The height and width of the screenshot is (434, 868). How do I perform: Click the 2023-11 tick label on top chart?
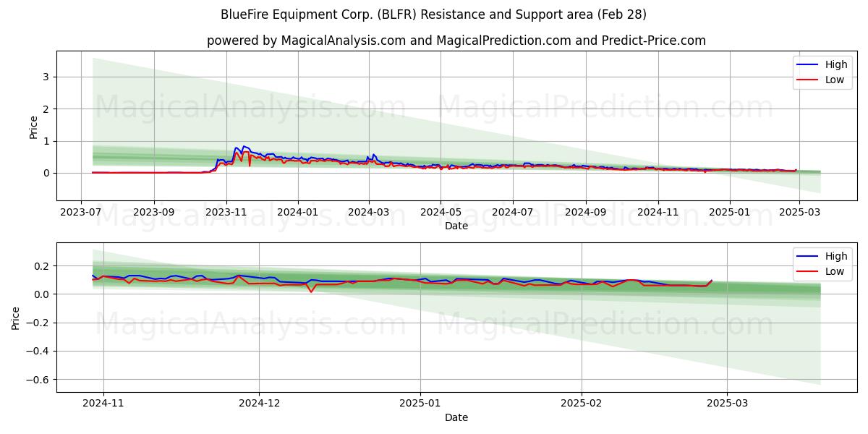[x=226, y=213]
